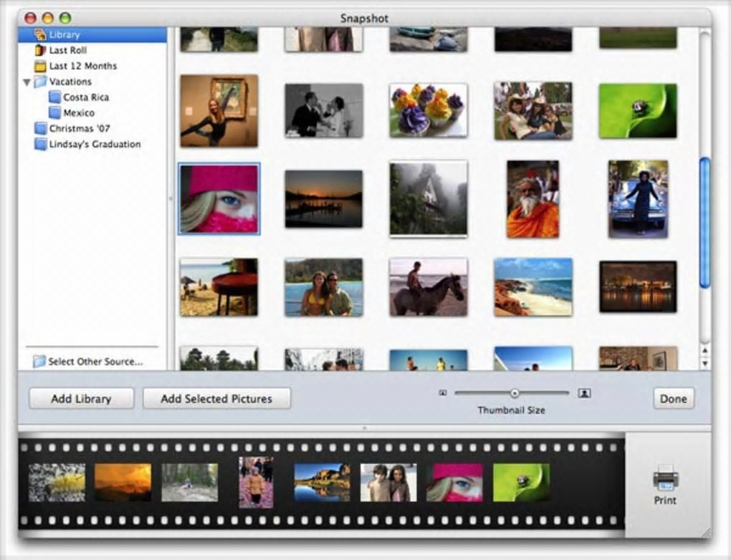731x560 pixels.
Task: Click the Print printer icon
Action: point(665,478)
